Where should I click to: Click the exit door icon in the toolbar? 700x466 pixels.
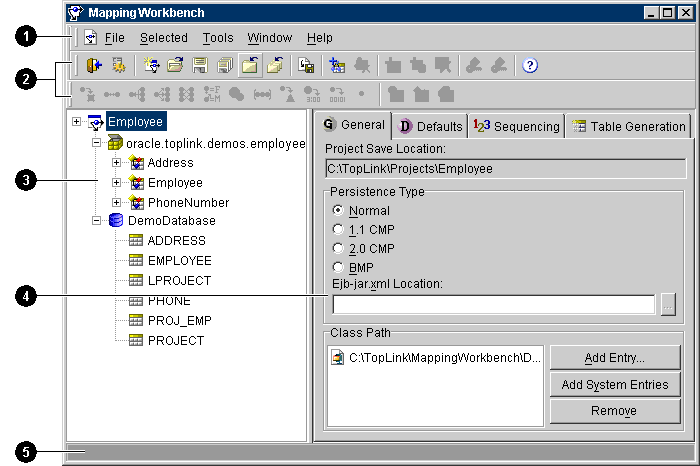[94, 66]
